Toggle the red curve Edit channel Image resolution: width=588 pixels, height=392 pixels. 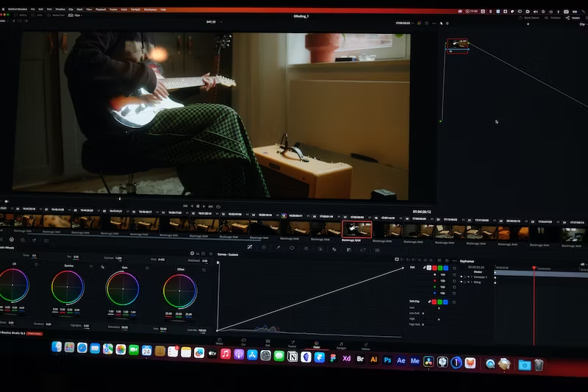pos(434,268)
